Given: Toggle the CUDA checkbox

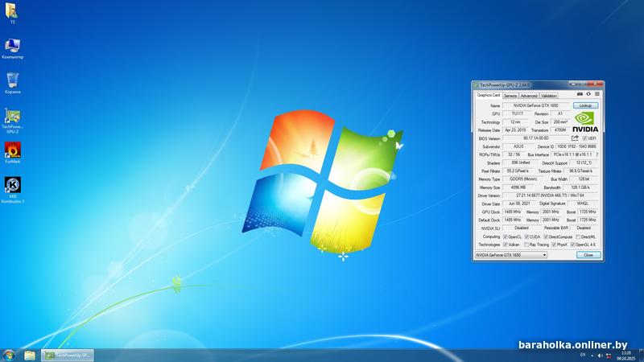Looking at the screenshot, I should coord(526,237).
